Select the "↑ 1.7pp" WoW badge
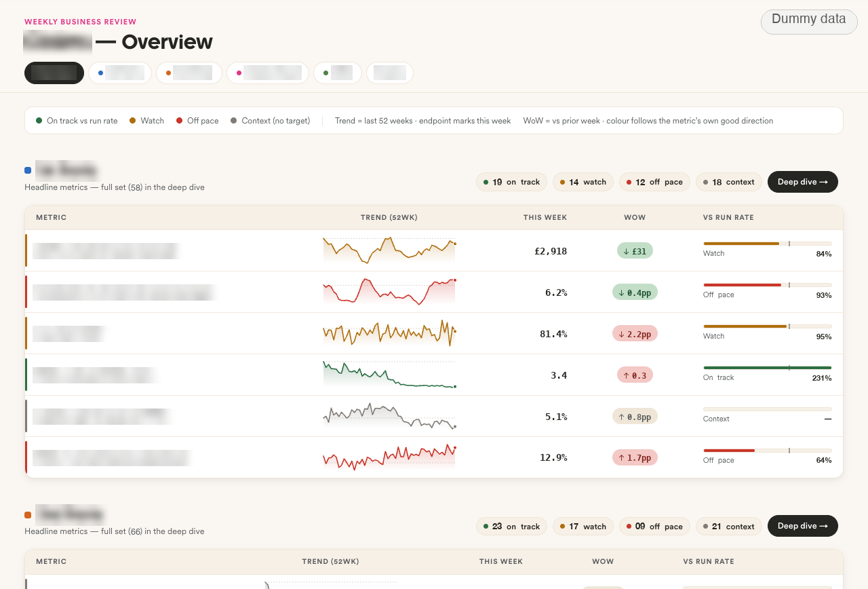The width and height of the screenshot is (868, 589). pos(635,458)
